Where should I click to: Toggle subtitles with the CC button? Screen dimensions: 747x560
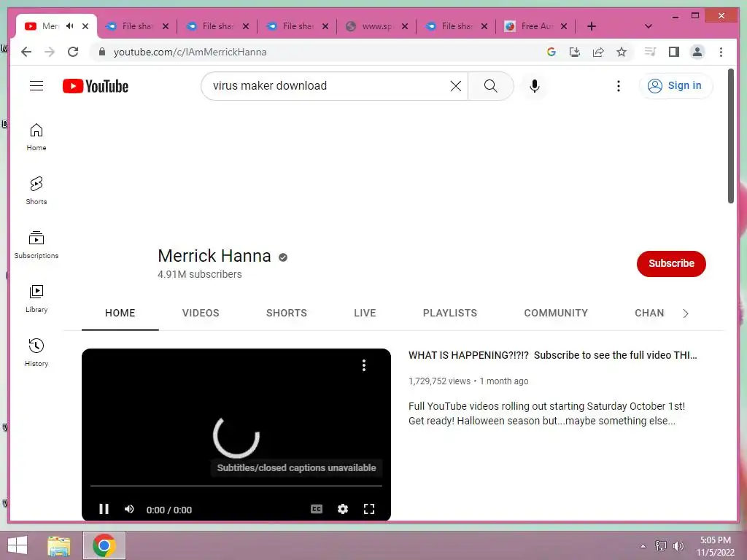[317, 509]
